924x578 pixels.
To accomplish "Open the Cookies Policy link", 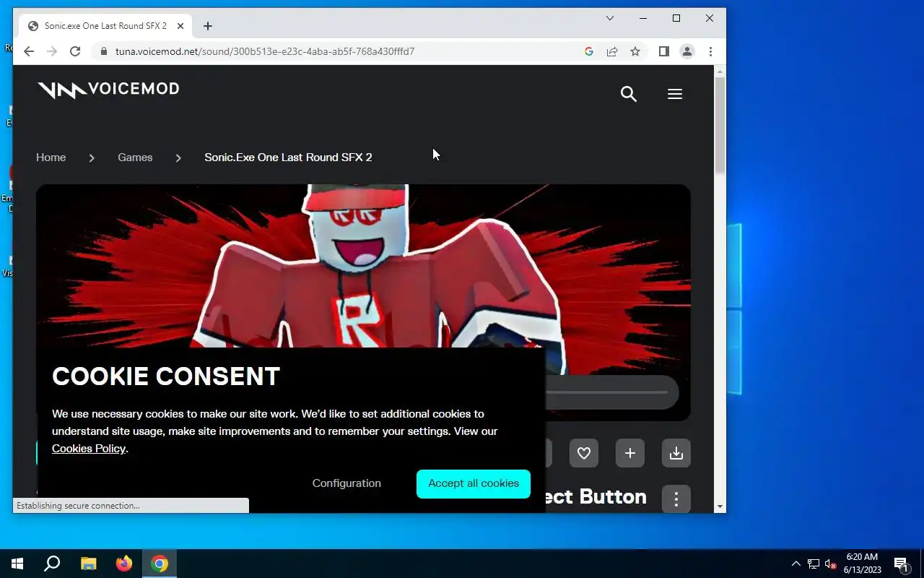I will 89,449.
